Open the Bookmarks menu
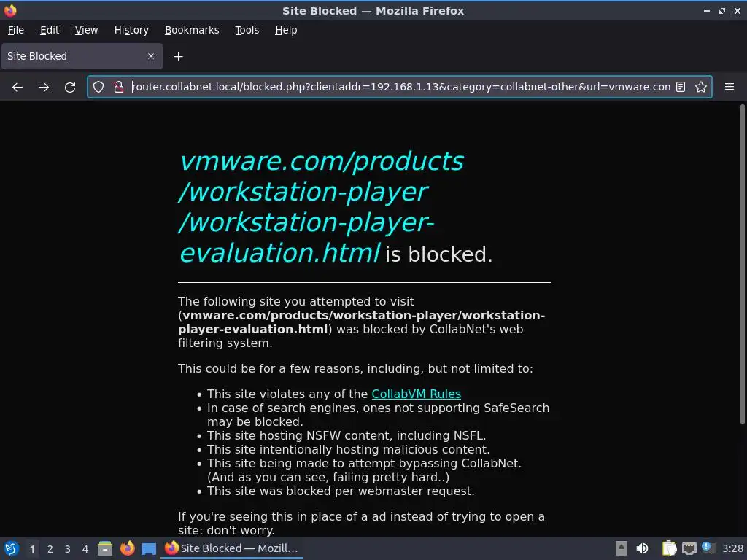The image size is (747, 560). [x=192, y=30]
